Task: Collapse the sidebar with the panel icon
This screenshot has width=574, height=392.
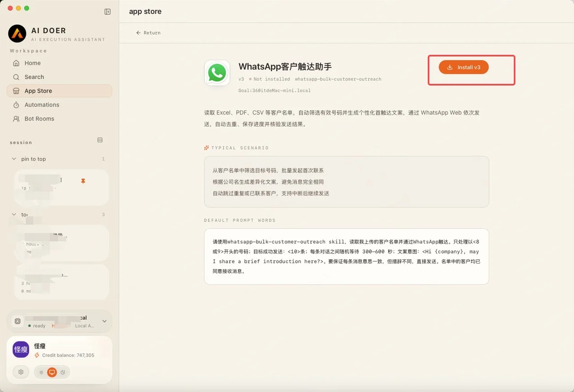Action: click(x=108, y=12)
